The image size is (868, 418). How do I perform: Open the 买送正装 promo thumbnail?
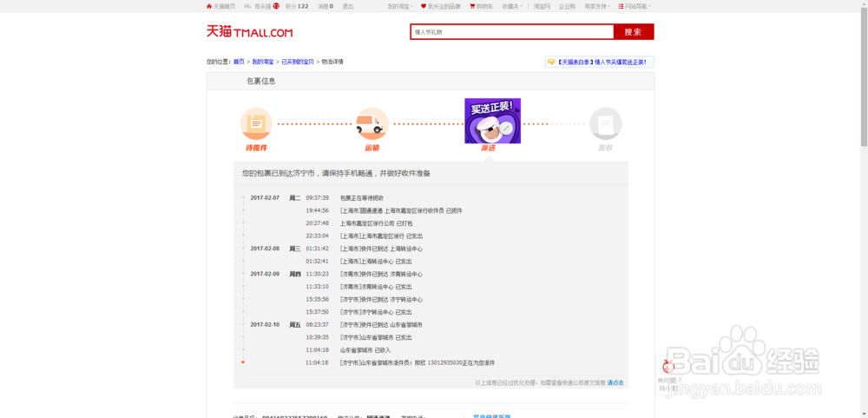coord(492,121)
